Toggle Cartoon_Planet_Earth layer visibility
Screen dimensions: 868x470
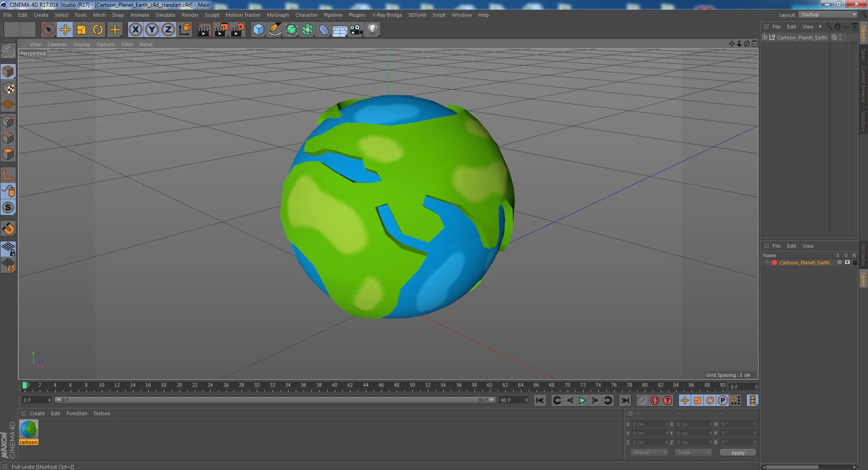[847, 263]
